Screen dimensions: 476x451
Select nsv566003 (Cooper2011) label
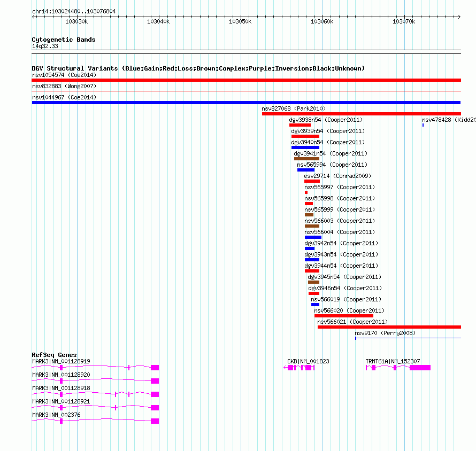pyautogui.click(x=340, y=221)
